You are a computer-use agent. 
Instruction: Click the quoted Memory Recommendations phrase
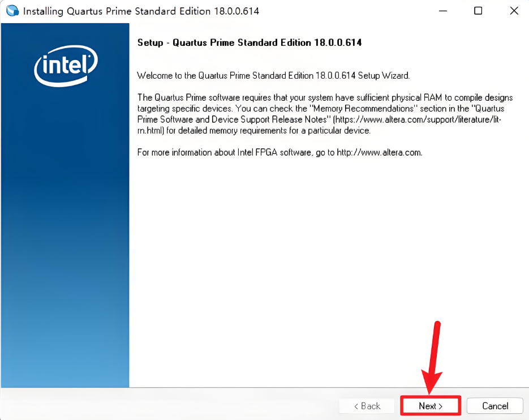(x=363, y=109)
